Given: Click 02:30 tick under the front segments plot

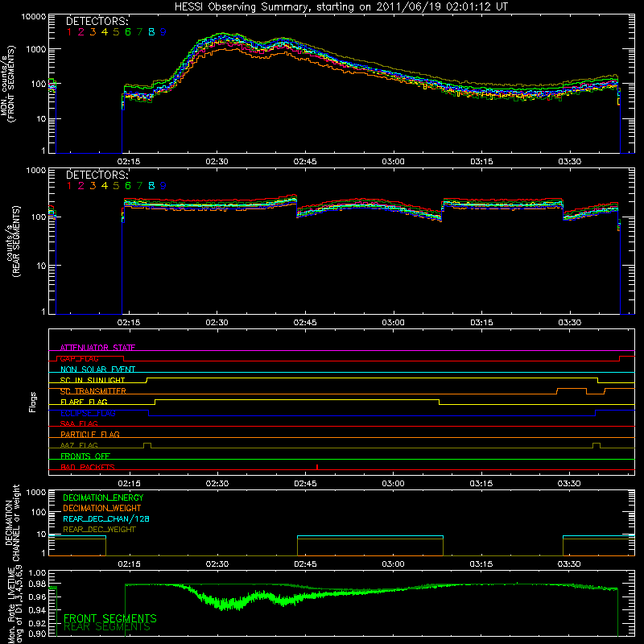Looking at the screenshot, I should click(217, 162).
